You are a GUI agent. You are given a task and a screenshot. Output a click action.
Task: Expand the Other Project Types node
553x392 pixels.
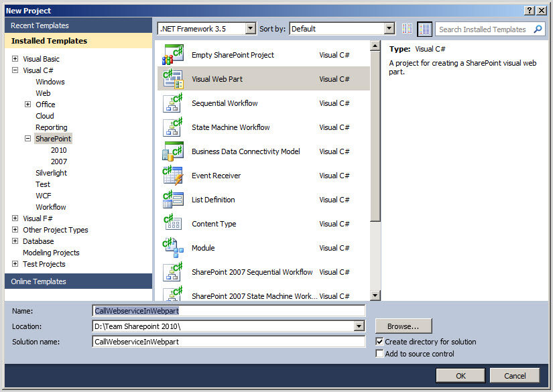[x=15, y=229]
